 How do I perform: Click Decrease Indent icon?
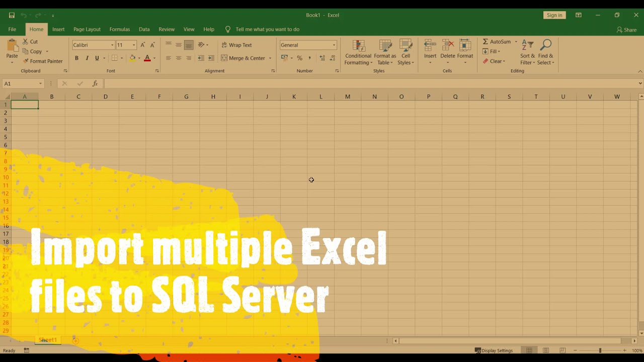pyautogui.click(x=201, y=58)
